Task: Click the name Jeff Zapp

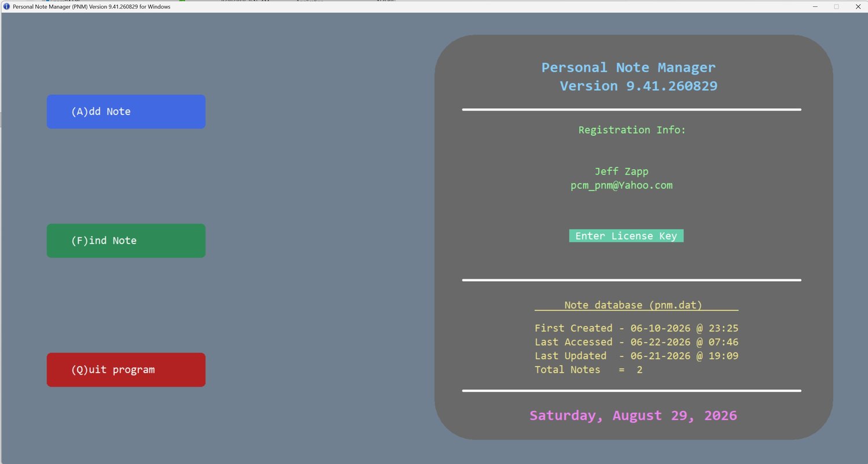Action: pos(621,171)
